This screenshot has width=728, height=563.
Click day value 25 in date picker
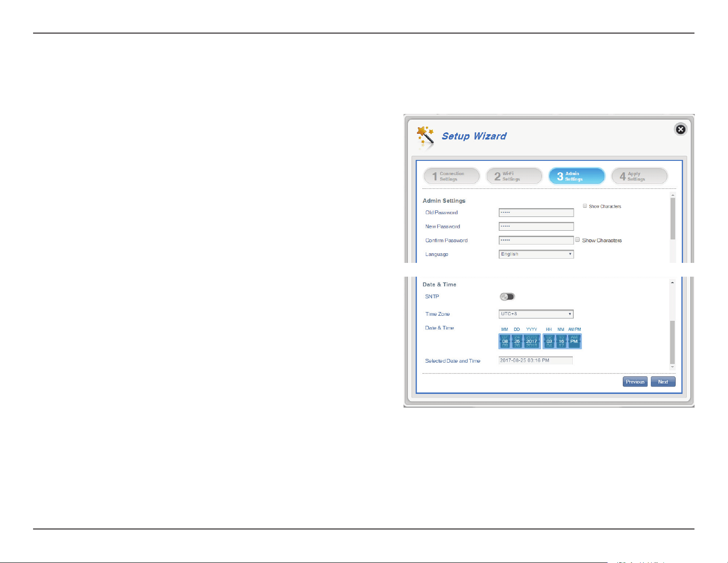tap(517, 341)
